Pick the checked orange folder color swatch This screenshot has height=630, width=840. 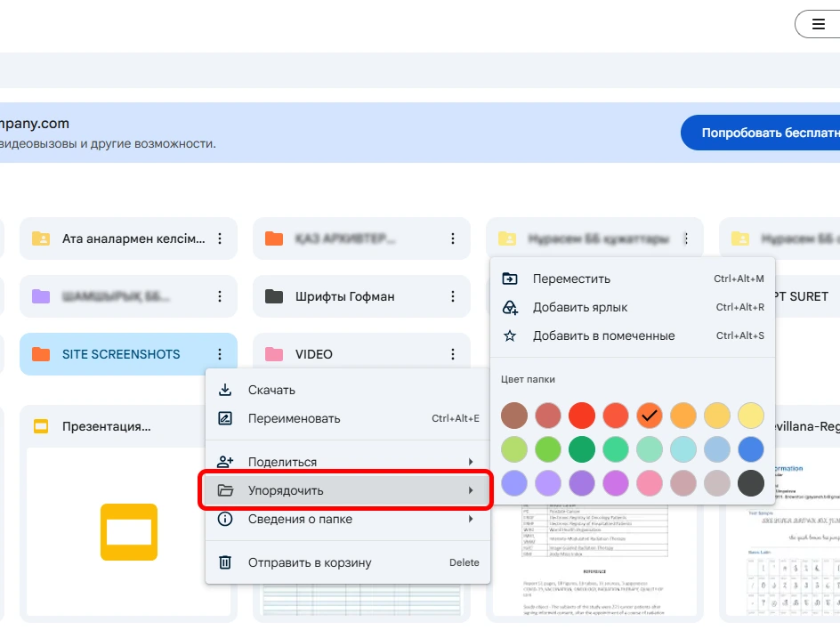(x=650, y=416)
